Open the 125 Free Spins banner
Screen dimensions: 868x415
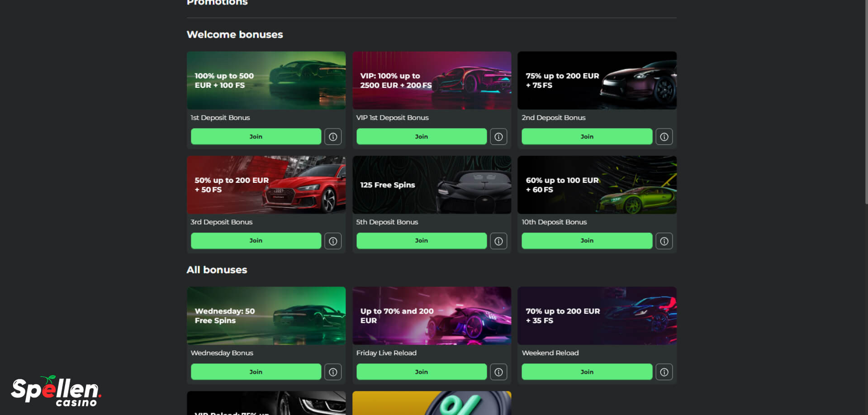tap(431, 185)
